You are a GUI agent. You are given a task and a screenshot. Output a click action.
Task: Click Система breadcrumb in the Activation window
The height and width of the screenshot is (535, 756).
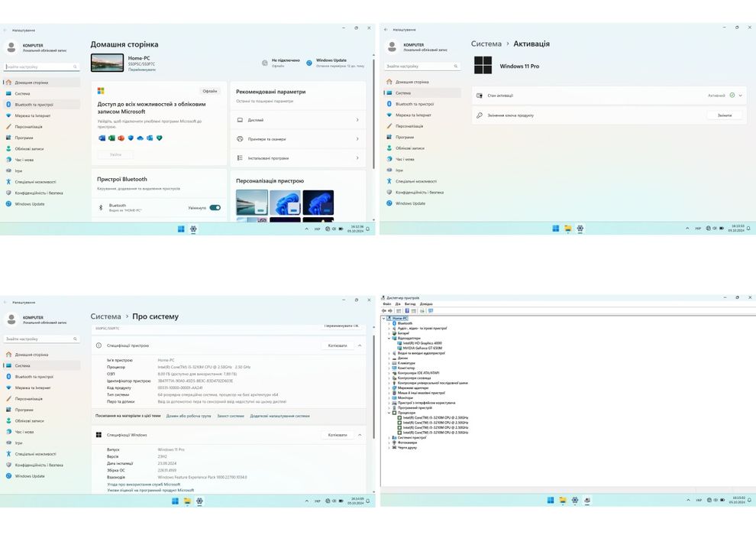[x=486, y=44]
